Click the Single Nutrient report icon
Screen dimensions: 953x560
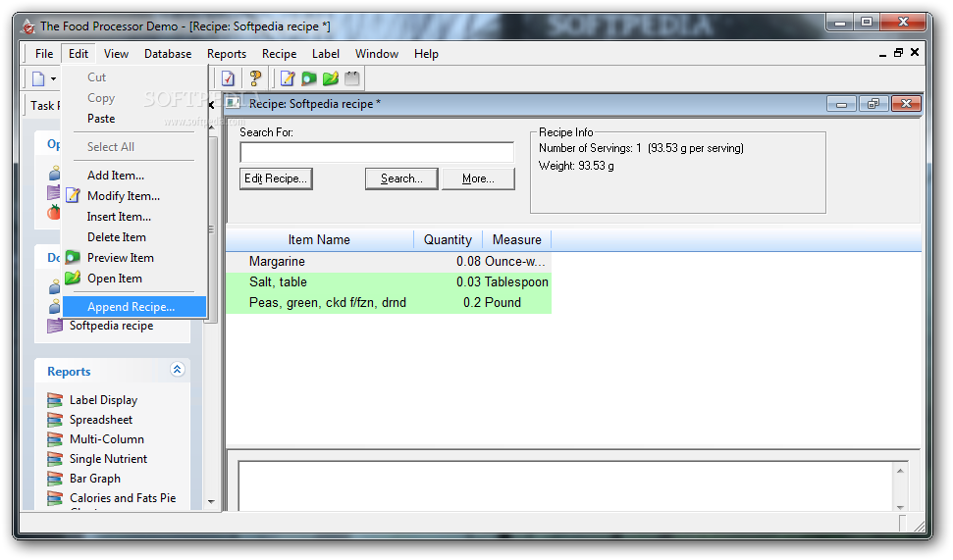[55, 459]
